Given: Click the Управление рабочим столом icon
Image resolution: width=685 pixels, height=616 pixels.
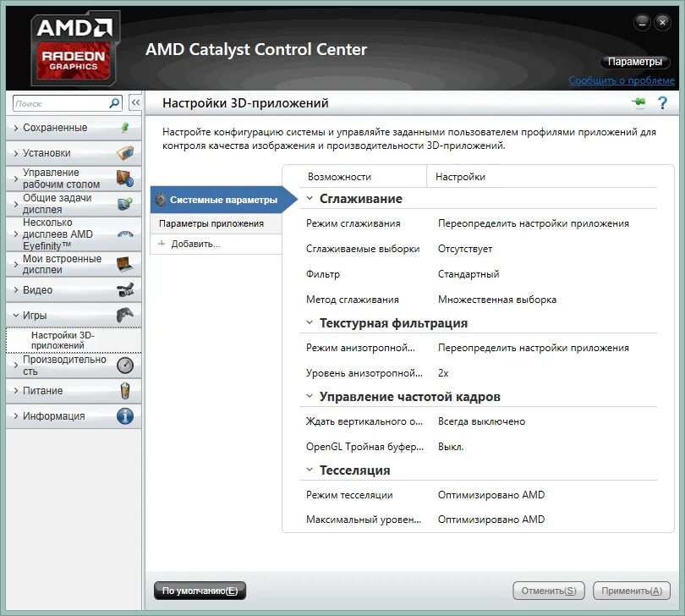Looking at the screenshot, I should (125, 179).
